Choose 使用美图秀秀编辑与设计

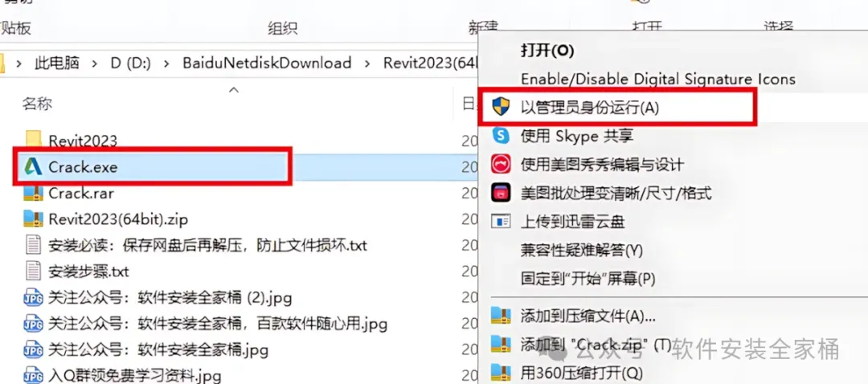(602, 165)
